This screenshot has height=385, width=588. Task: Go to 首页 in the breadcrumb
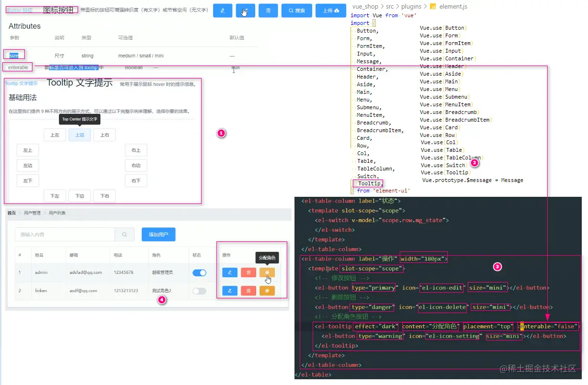pos(11,213)
